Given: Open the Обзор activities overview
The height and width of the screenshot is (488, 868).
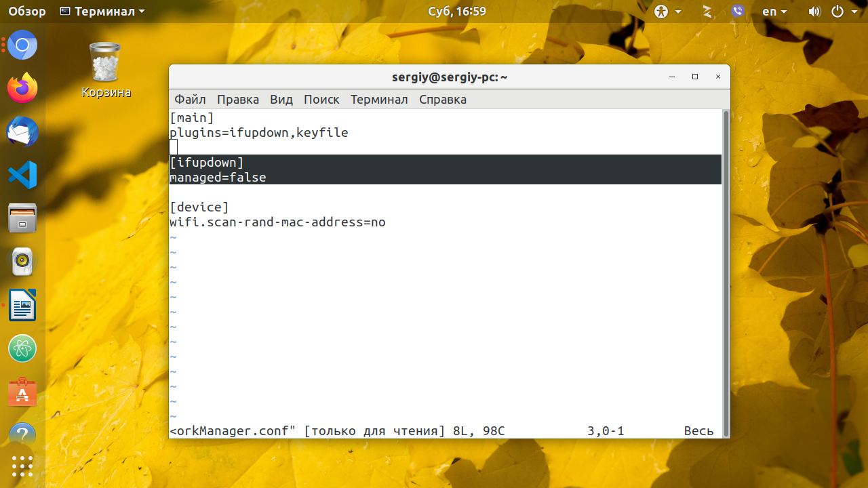Looking at the screenshot, I should (28, 12).
